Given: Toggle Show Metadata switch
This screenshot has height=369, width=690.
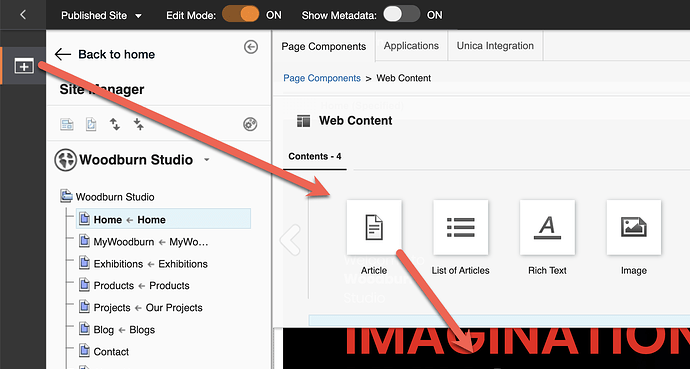Looking at the screenshot, I should tap(401, 15).
